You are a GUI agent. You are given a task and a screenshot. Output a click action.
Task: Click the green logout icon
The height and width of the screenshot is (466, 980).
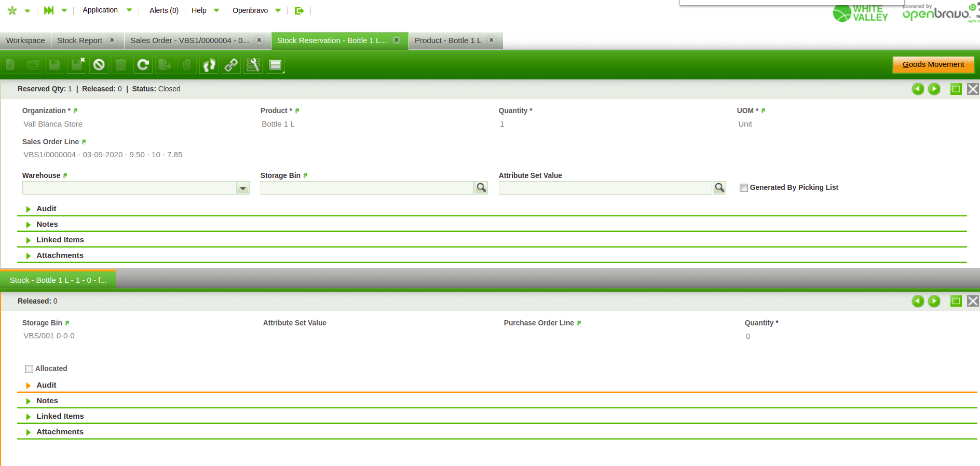(x=299, y=10)
